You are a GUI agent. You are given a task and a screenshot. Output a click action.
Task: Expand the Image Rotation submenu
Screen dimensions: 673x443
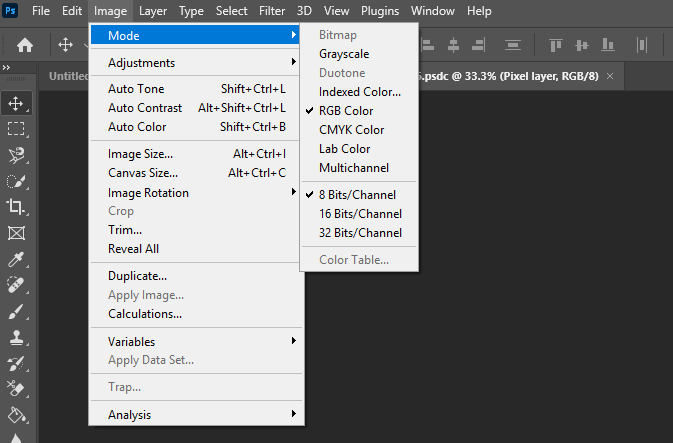click(194, 192)
